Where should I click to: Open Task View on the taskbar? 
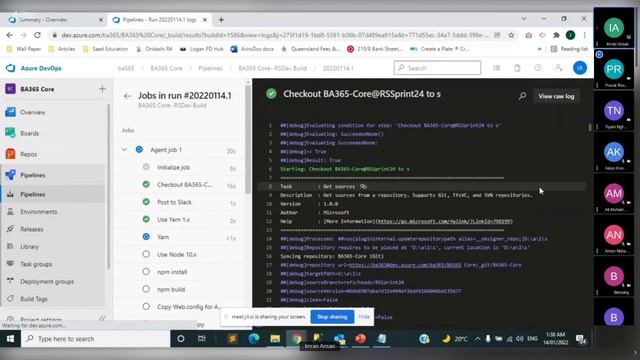(x=202, y=339)
